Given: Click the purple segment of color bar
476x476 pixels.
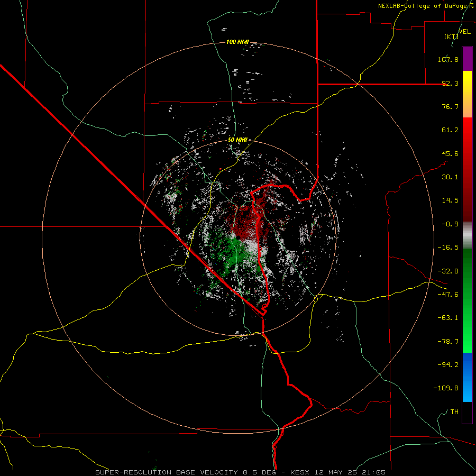Looking at the screenshot, I should (467, 59).
